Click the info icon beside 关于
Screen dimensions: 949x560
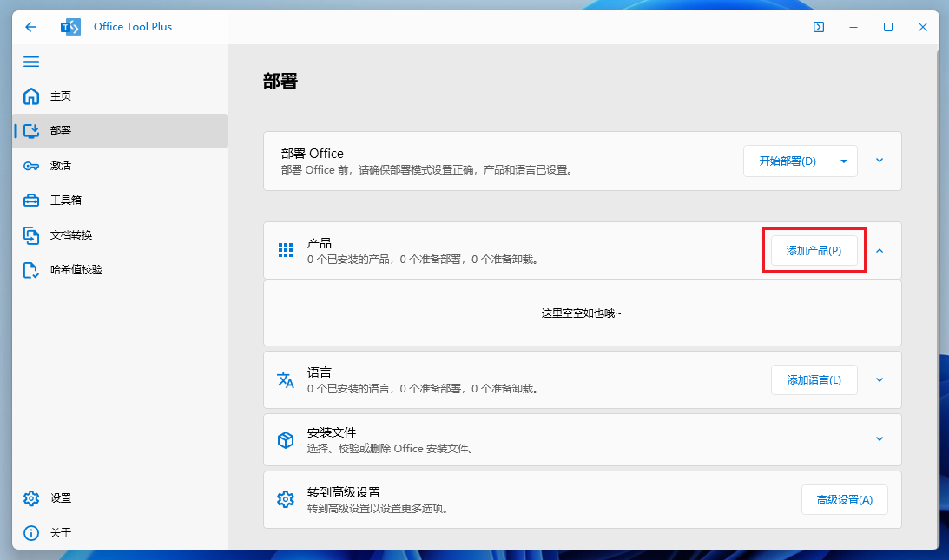(31, 533)
